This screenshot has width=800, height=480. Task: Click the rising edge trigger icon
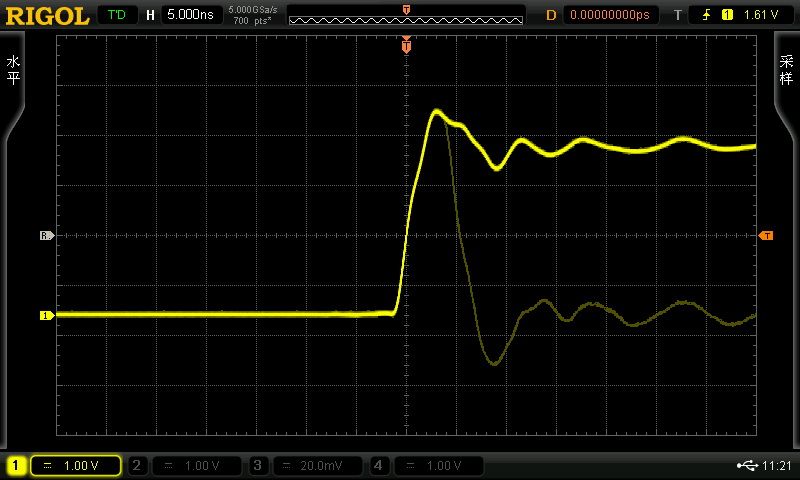tap(703, 15)
